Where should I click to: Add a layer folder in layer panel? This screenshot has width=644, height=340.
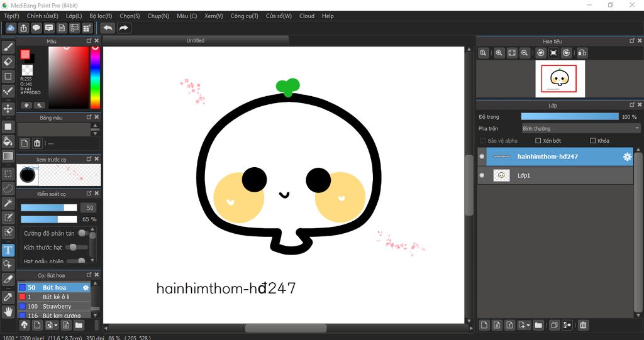coord(538,325)
